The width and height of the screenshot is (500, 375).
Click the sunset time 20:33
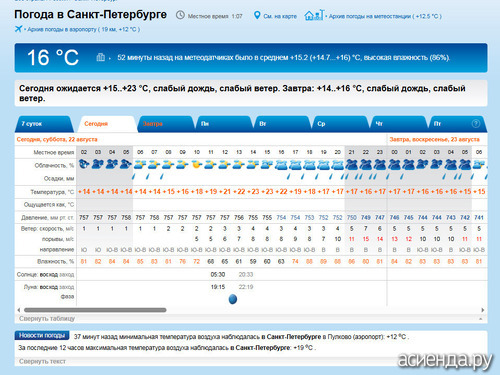coord(246,275)
